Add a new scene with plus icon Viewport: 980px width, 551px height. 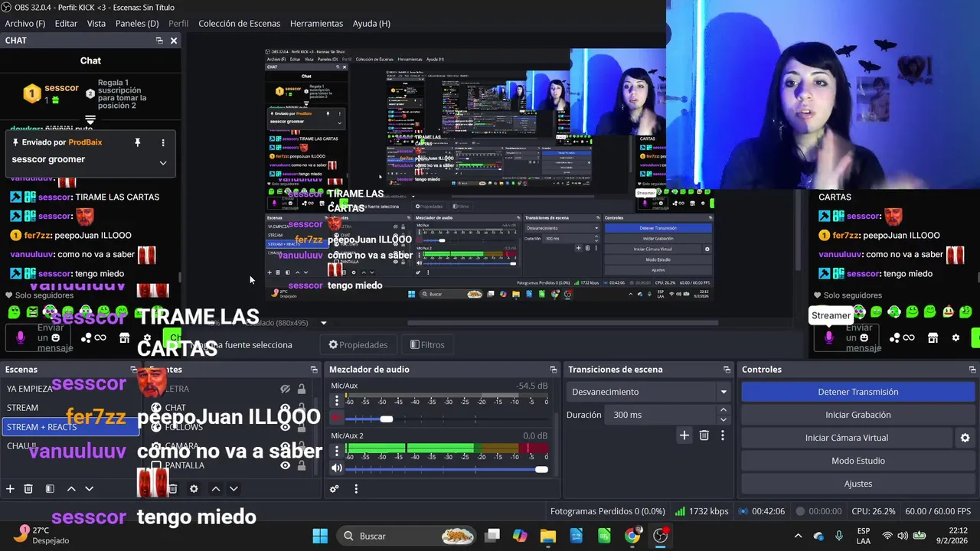click(10, 489)
